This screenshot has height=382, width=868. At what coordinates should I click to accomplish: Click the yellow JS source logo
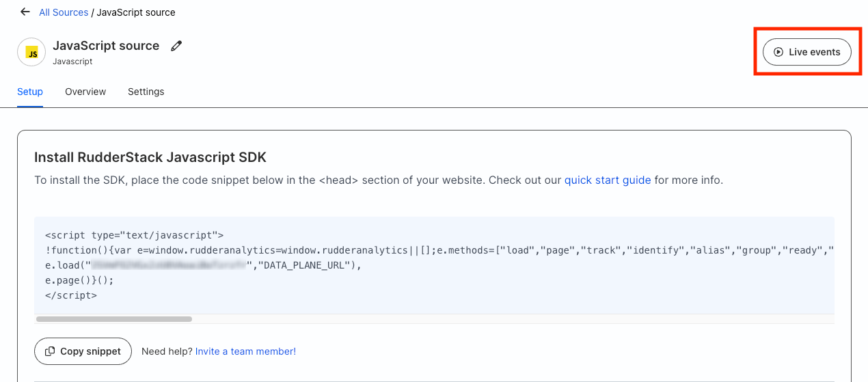coord(31,52)
